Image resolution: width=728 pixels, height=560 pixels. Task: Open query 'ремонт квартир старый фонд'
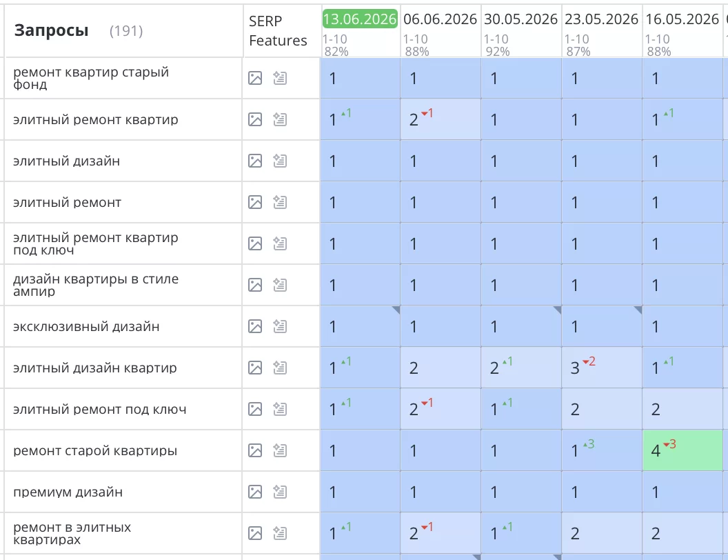click(x=90, y=78)
